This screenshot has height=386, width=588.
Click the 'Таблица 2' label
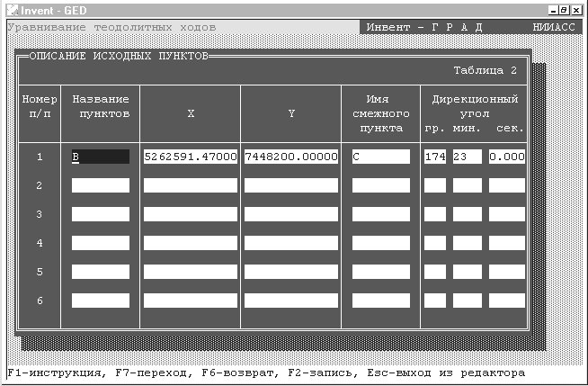coord(486,70)
